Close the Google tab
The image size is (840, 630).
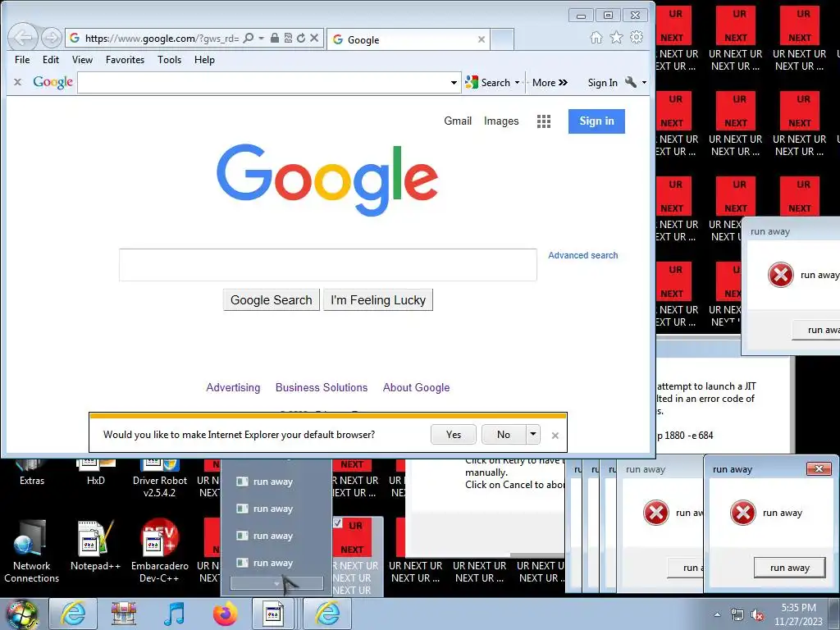(481, 39)
